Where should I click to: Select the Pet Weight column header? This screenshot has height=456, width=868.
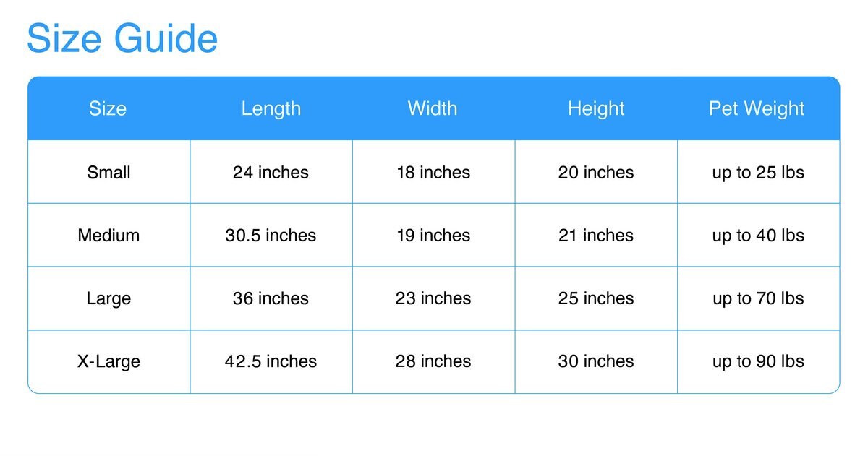[x=757, y=109]
